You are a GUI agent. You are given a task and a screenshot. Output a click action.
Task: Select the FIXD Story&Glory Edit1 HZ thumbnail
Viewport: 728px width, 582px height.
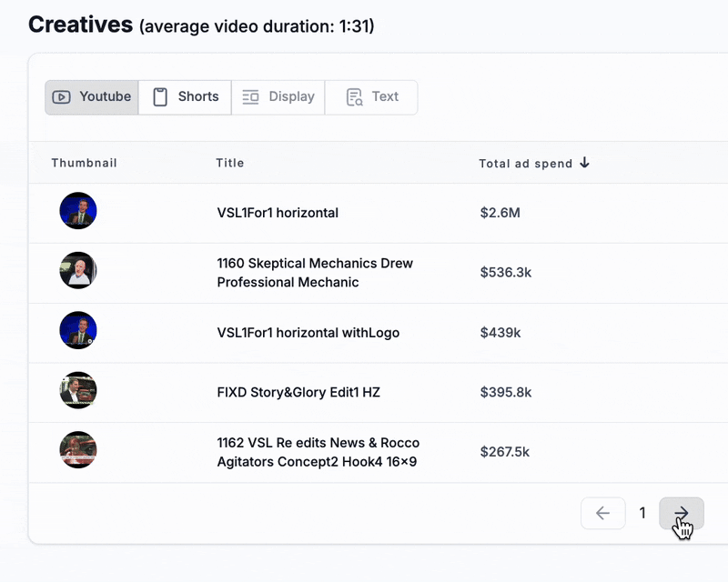(x=78, y=390)
